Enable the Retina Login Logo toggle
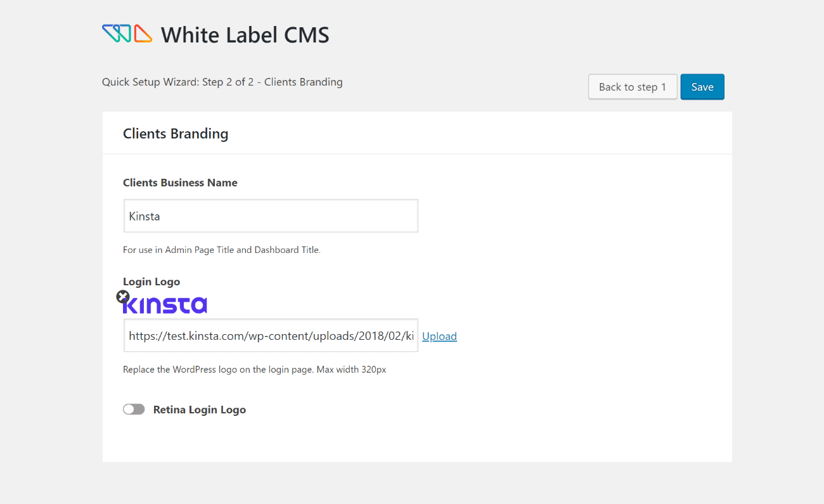 point(134,409)
